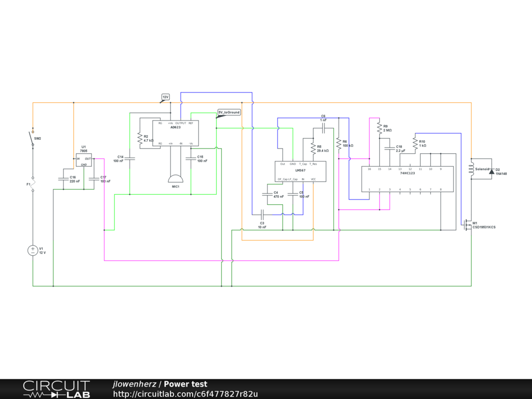Click the 74HC123 chip body
Screen dimensions: 532x399
pyautogui.click(x=407, y=179)
